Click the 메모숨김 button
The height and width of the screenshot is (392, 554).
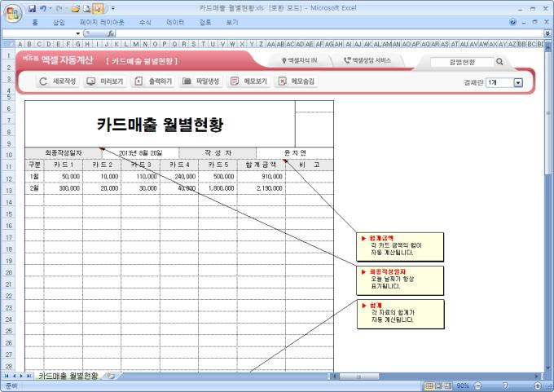[x=297, y=81]
